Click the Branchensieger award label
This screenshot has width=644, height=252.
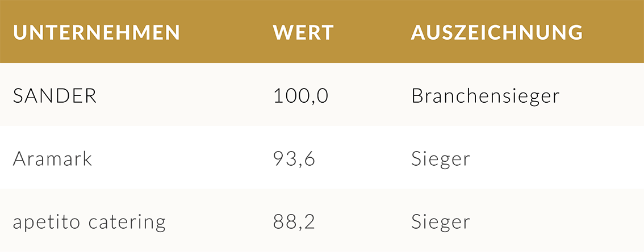click(x=486, y=96)
